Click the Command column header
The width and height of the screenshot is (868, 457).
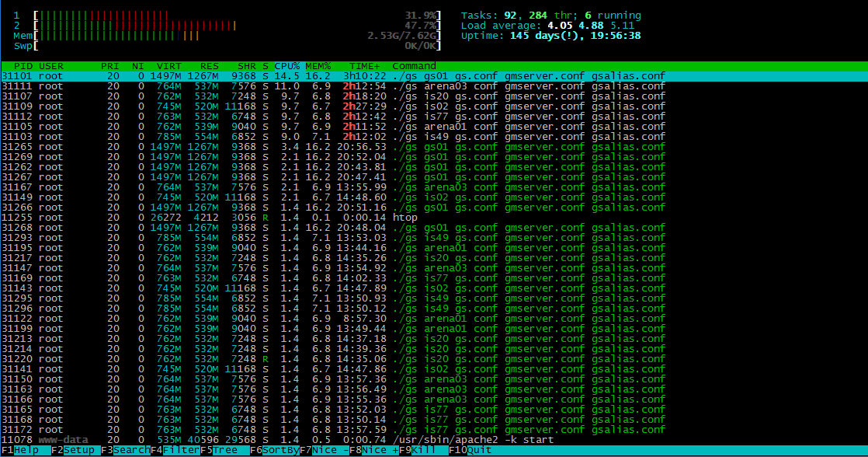pos(414,66)
